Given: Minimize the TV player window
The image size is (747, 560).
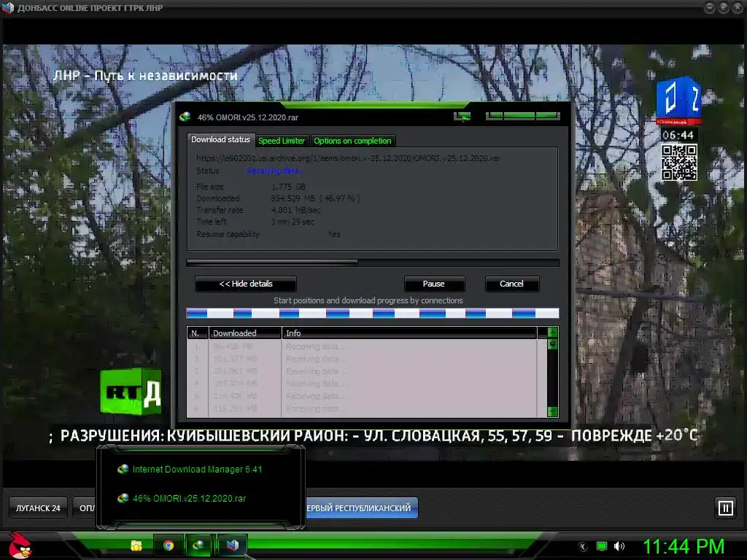Looking at the screenshot, I should (x=709, y=7).
